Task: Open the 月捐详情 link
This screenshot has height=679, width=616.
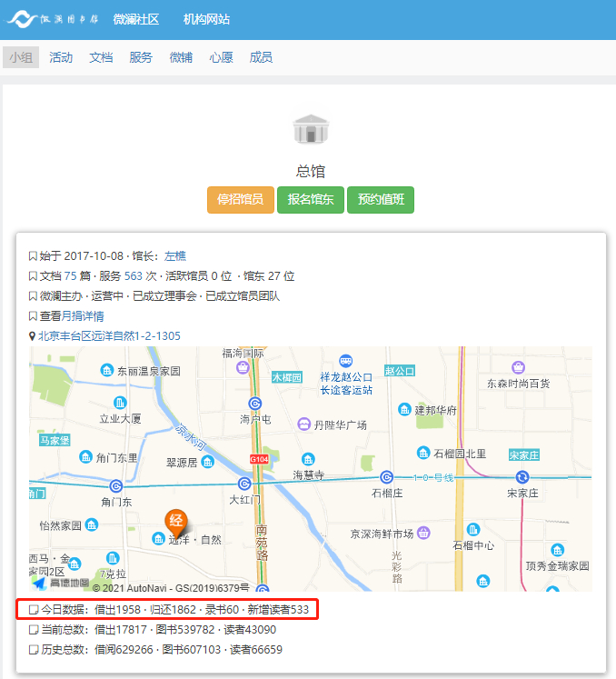Action: 83,316
